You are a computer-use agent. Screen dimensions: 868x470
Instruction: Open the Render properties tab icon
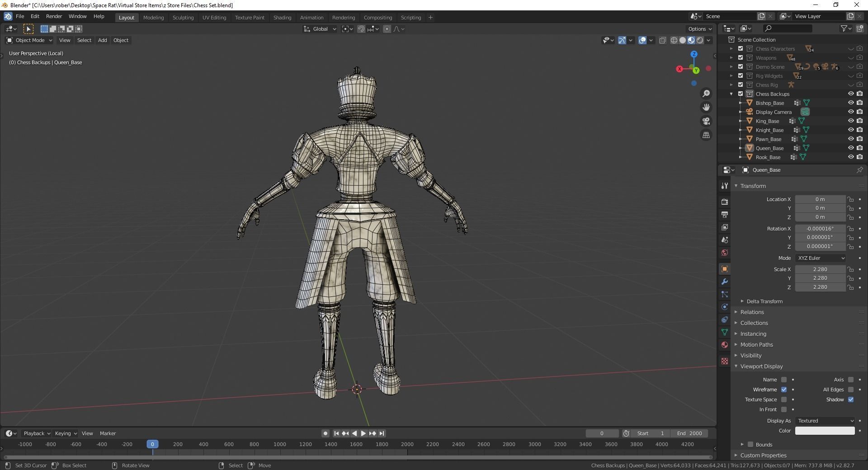pos(725,202)
